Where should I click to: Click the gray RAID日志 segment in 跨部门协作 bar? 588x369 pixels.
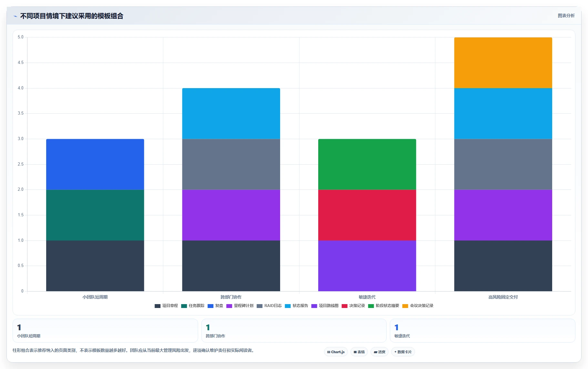pos(231,164)
